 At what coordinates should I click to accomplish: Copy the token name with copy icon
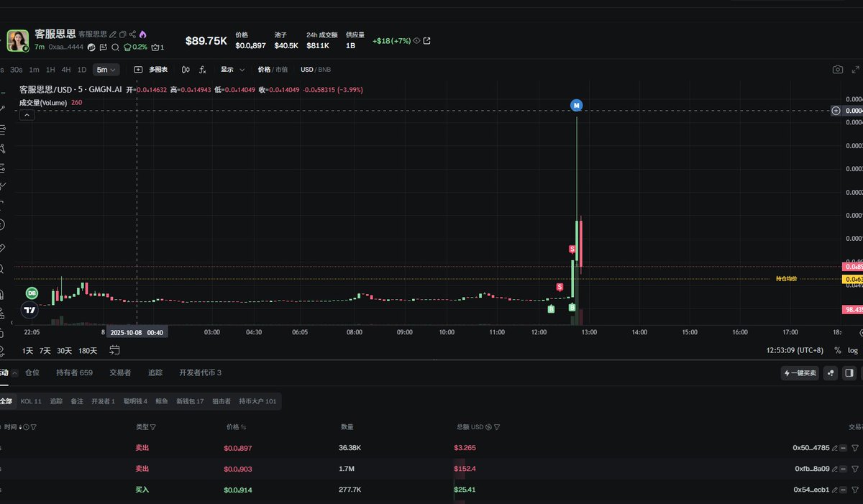tap(122, 35)
